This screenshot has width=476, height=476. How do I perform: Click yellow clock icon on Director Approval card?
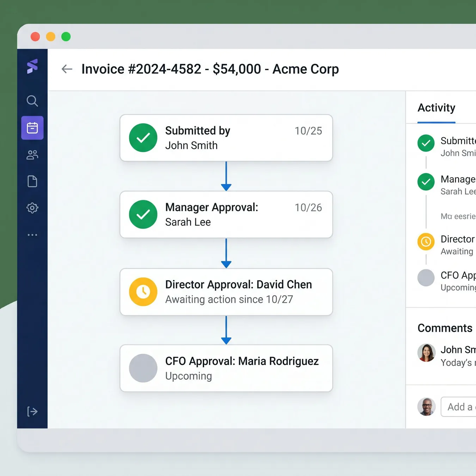(x=143, y=292)
